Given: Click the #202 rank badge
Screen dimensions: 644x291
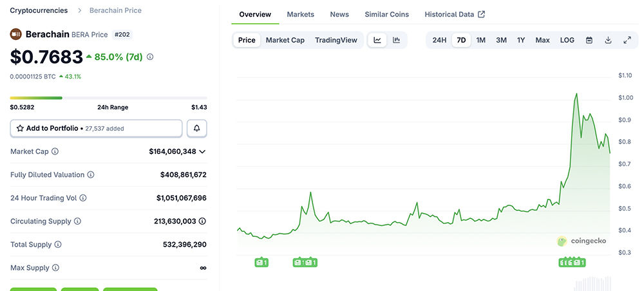Looking at the screenshot, I should pyautogui.click(x=122, y=35).
